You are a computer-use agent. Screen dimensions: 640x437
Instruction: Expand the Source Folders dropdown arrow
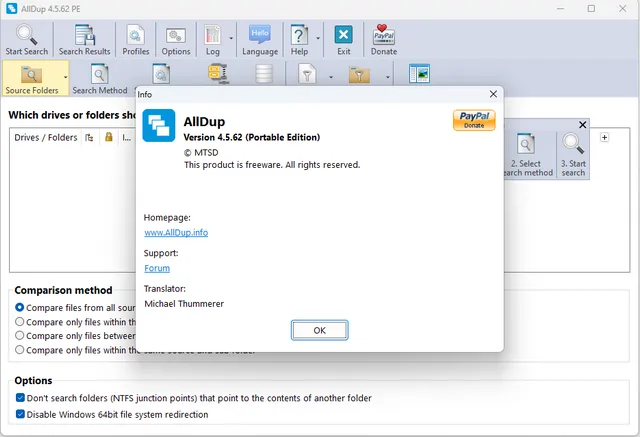[65, 77]
